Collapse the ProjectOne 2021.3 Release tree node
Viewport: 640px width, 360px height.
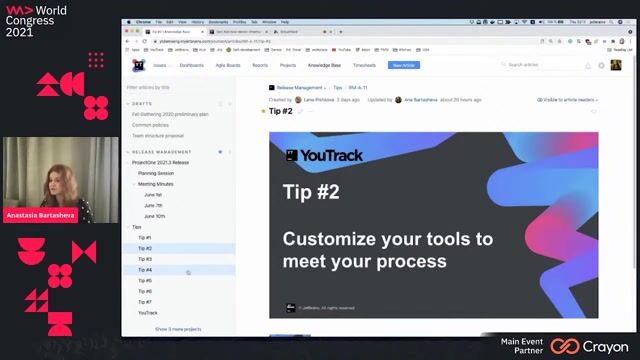pyautogui.click(x=128, y=162)
